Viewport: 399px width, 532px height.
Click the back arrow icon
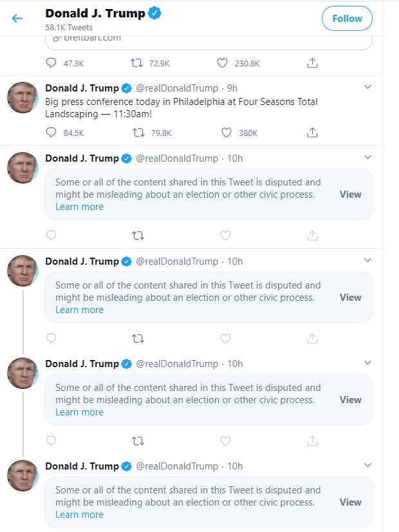click(x=17, y=18)
